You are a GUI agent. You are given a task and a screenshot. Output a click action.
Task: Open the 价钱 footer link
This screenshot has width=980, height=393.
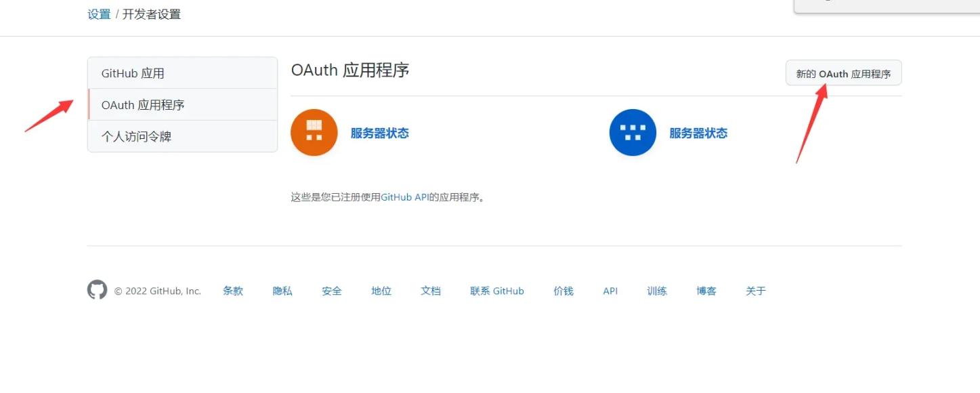563,291
